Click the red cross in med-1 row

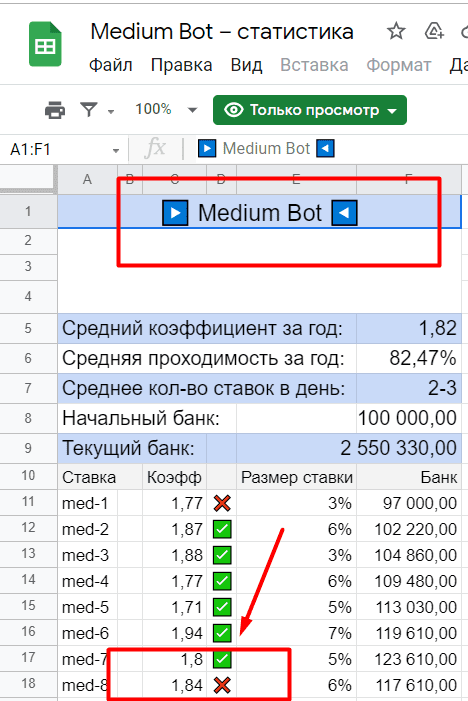tap(222, 503)
